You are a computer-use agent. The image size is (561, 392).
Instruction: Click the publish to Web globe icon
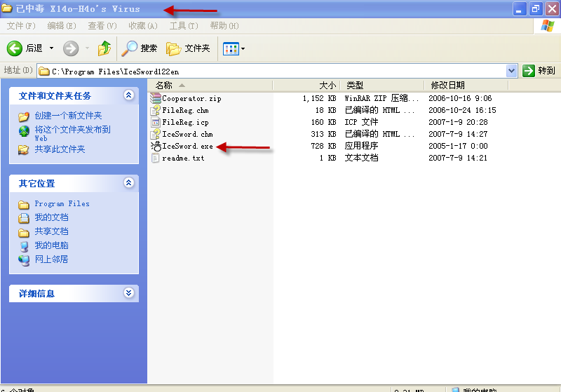[24, 131]
